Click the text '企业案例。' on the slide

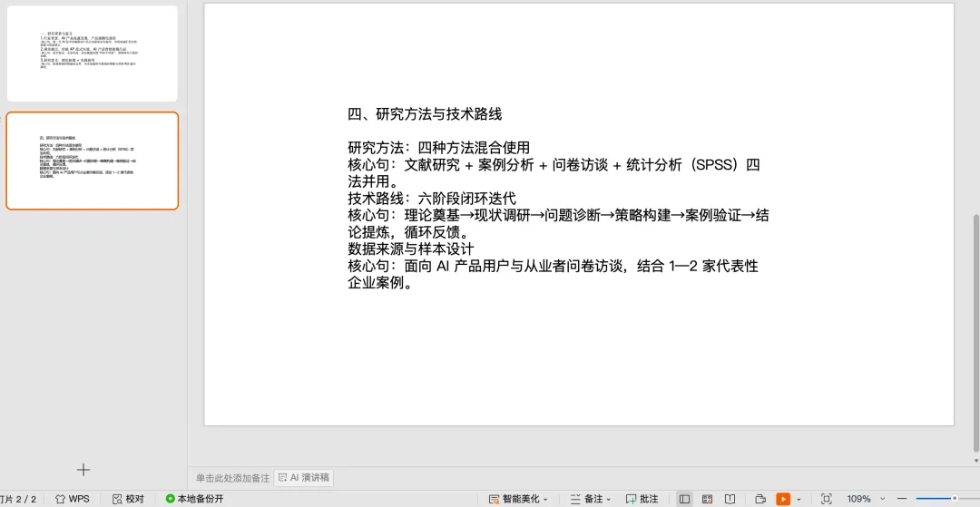380,283
